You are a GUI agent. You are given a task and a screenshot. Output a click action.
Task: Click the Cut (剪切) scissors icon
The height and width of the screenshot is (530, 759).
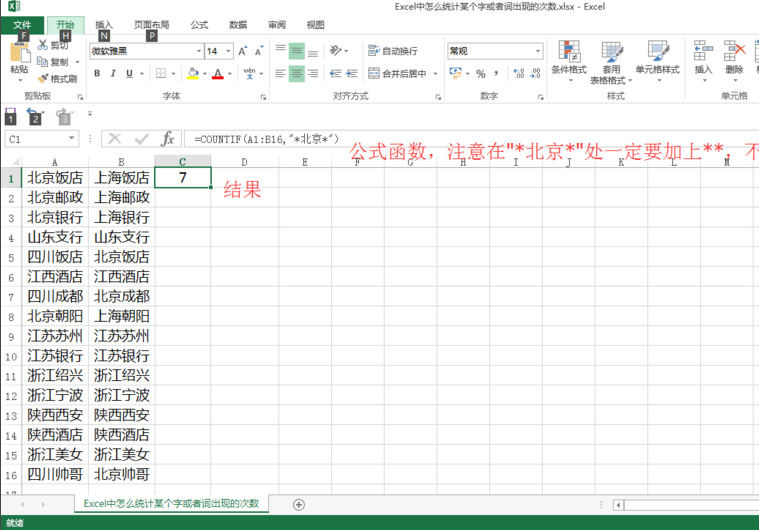[43, 45]
